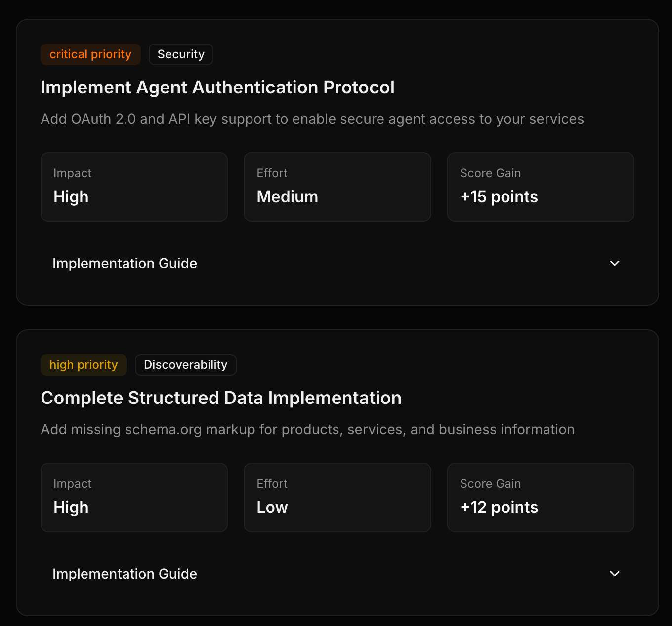
Task: Toggle Implementation Guide text in Discoverability card
Action: tap(125, 574)
